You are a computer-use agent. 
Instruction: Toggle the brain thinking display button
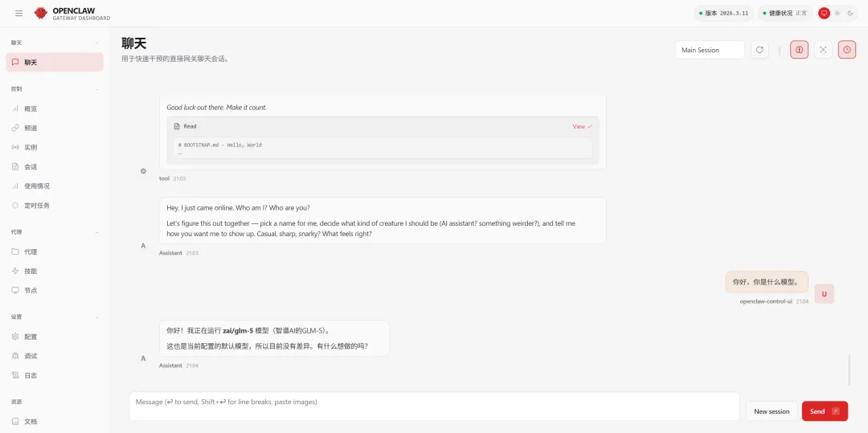799,50
